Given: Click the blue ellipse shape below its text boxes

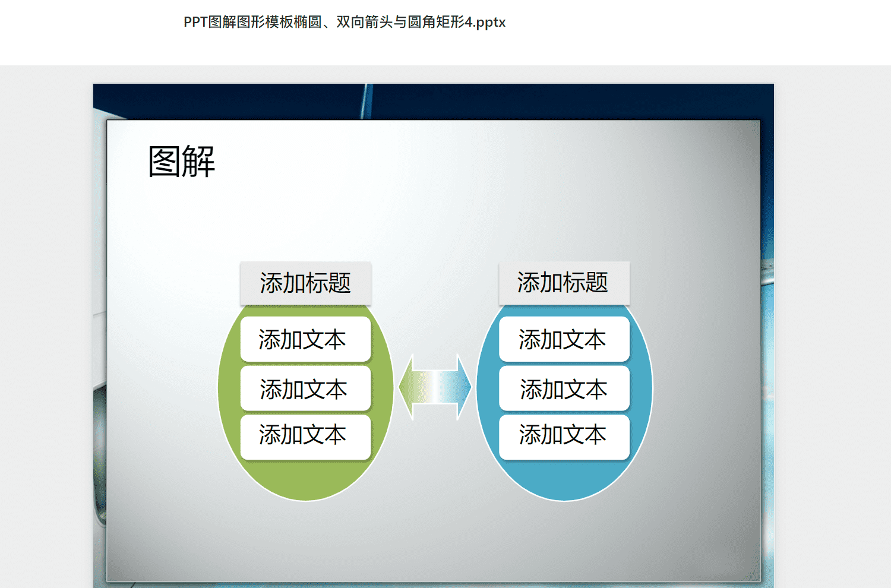Looking at the screenshot, I should pyautogui.click(x=564, y=480).
